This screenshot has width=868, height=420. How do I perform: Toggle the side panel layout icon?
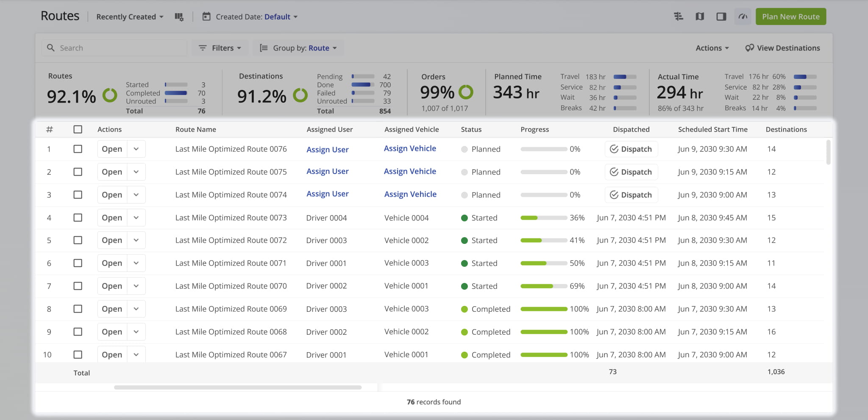tap(721, 17)
